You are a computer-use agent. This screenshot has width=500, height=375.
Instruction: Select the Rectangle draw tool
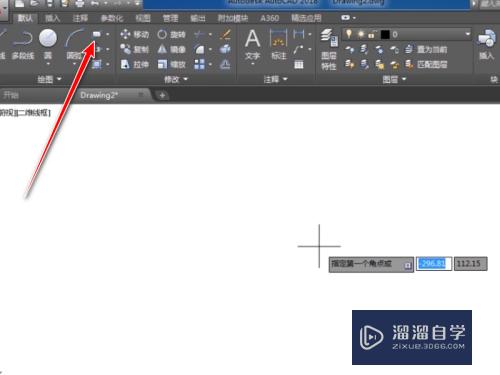pyautogui.click(x=96, y=34)
